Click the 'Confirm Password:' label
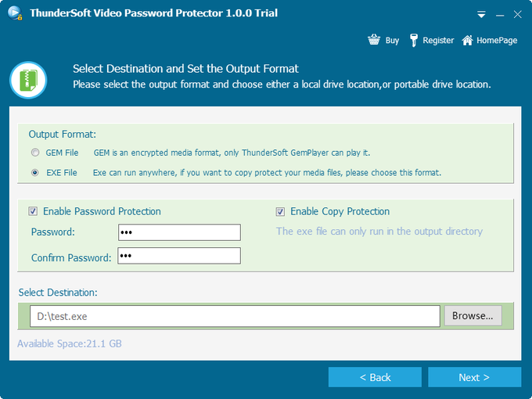Image resolution: width=532 pixels, height=399 pixels. (x=71, y=258)
